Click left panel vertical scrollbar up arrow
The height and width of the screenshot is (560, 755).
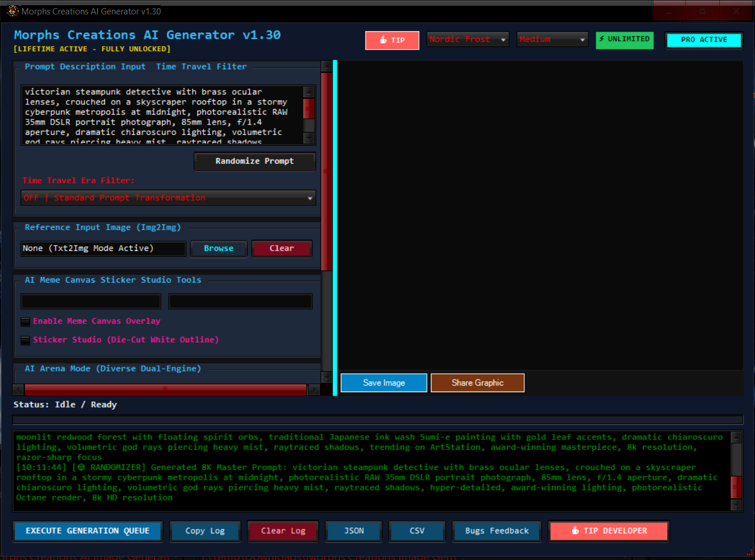pos(326,66)
